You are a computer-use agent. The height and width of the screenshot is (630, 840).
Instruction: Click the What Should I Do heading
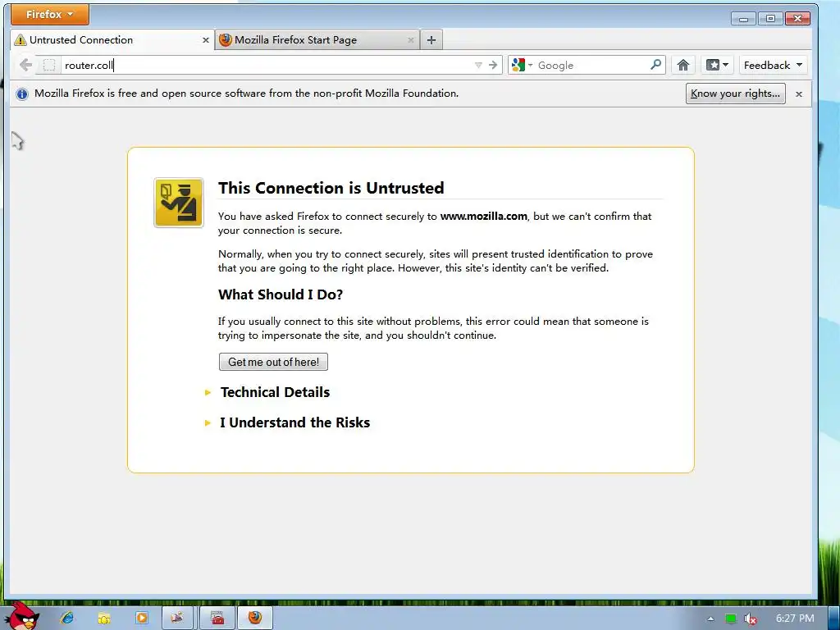pos(281,294)
